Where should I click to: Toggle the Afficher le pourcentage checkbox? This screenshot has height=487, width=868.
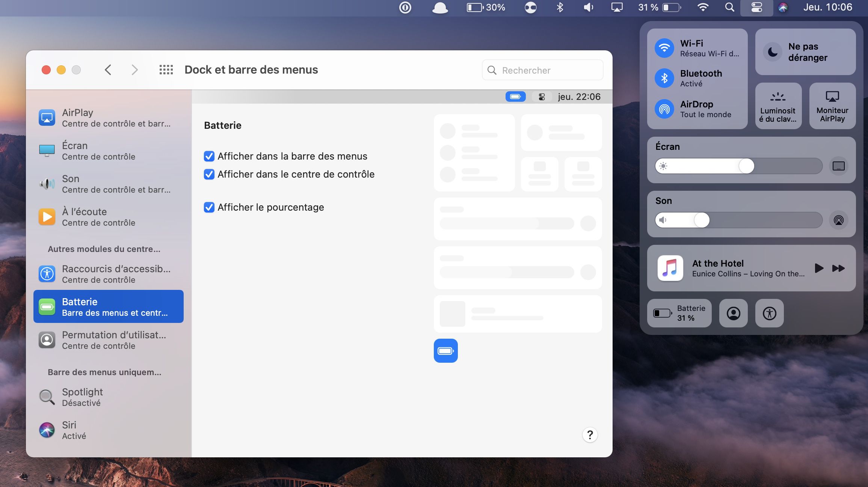[x=209, y=207]
